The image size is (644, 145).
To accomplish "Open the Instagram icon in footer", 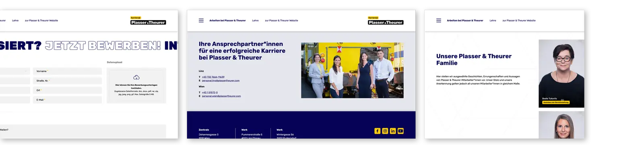I will coord(385,131).
